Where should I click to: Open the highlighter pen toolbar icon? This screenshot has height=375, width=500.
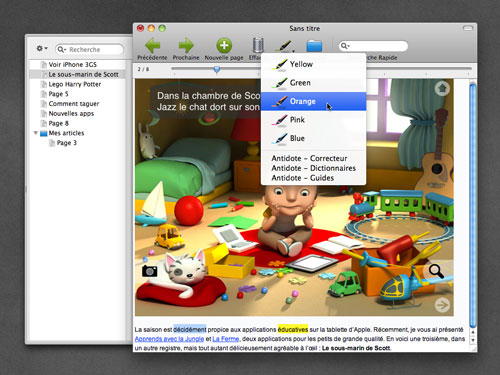[x=284, y=46]
